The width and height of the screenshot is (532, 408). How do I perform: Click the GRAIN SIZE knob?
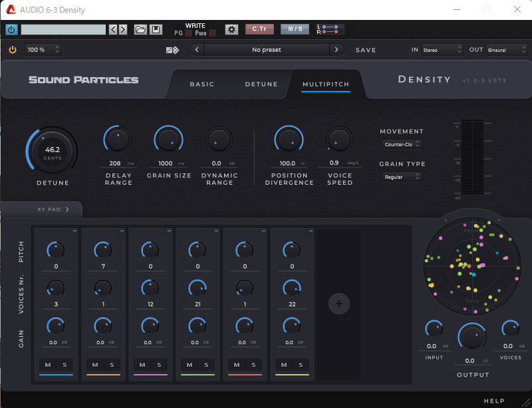168,140
